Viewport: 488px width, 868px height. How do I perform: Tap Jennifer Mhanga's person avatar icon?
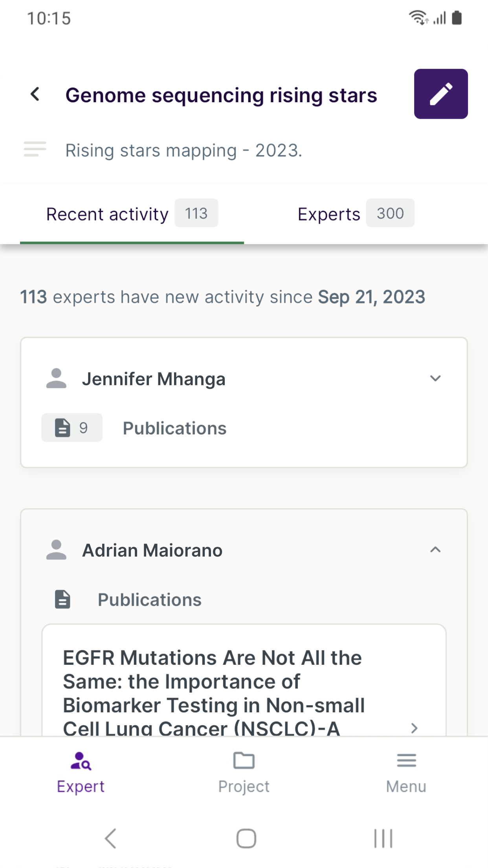[x=56, y=378]
